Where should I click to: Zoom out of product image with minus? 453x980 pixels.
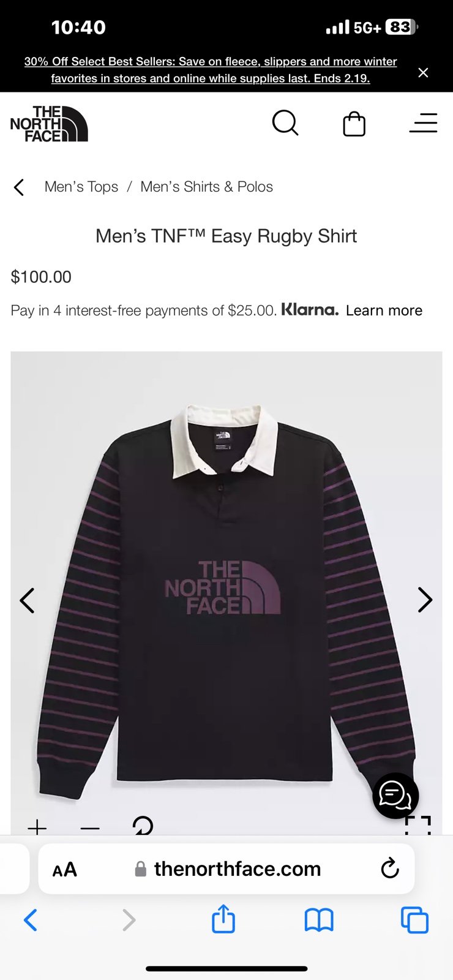click(90, 828)
